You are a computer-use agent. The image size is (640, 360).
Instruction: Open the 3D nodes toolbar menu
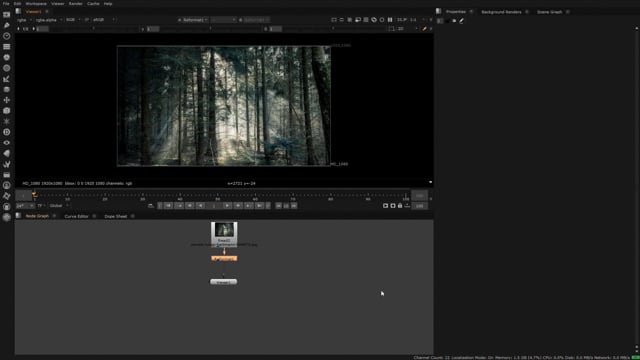7,111
